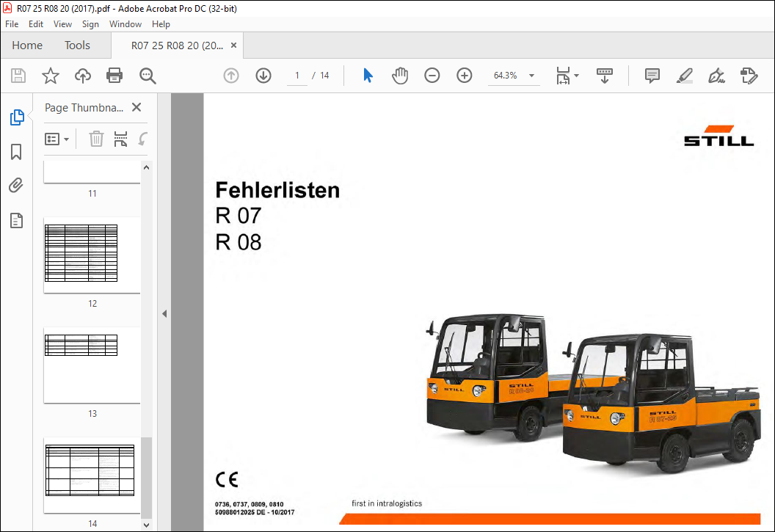Open the Bookmarks panel

coord(16,152)
